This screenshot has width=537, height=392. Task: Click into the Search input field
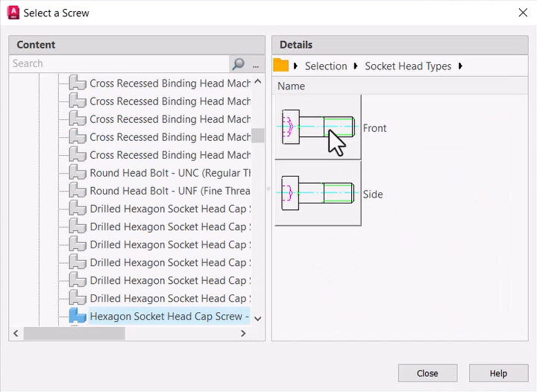(x=119, y=63)
